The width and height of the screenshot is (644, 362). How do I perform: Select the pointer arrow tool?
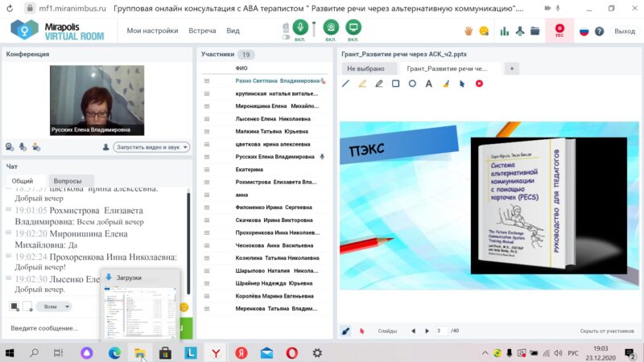click(462, 84)
